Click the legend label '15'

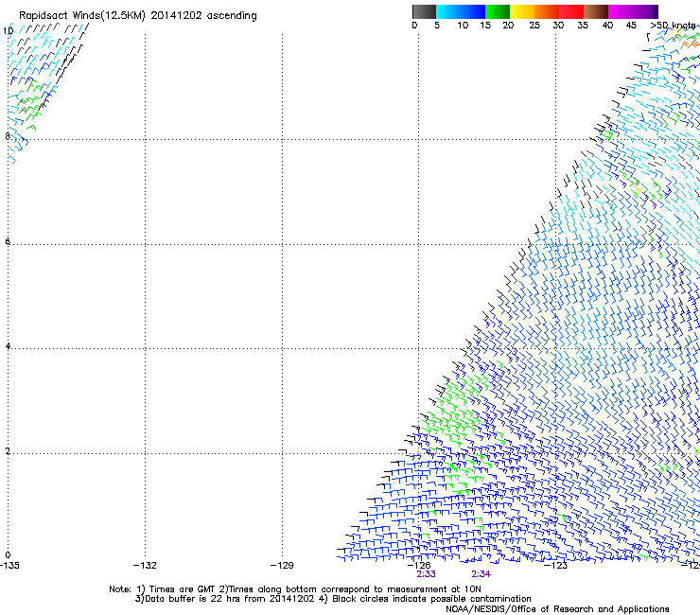485,26
